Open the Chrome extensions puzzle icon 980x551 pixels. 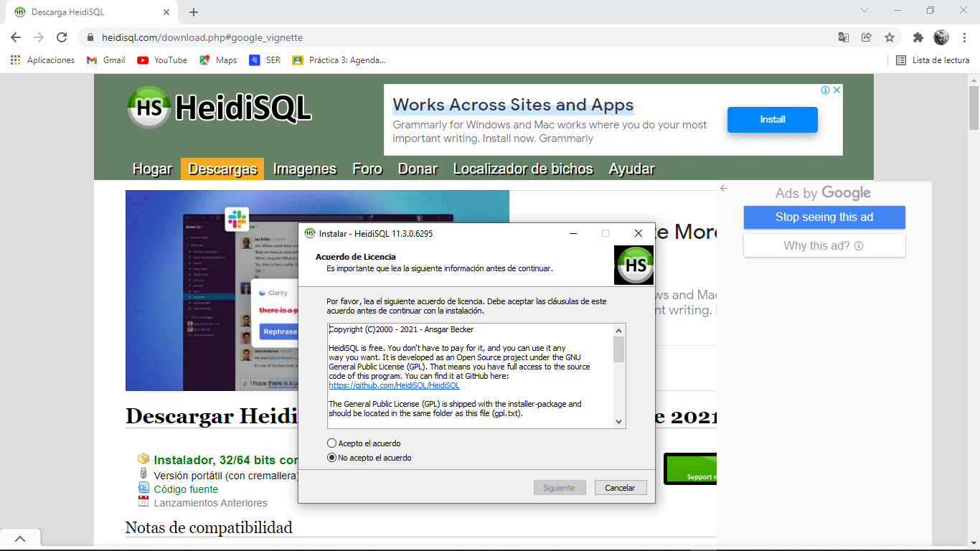coord(918,37)
